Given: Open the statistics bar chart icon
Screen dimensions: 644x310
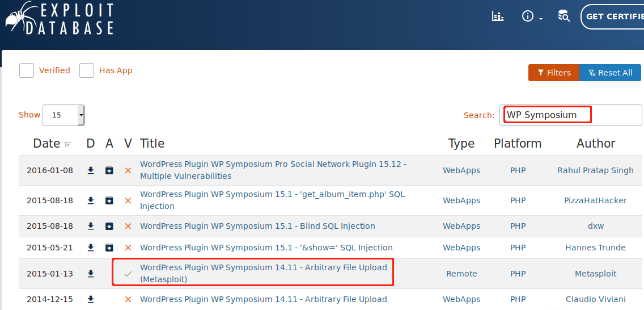Looking at the screenshot, I should (498, 16).
